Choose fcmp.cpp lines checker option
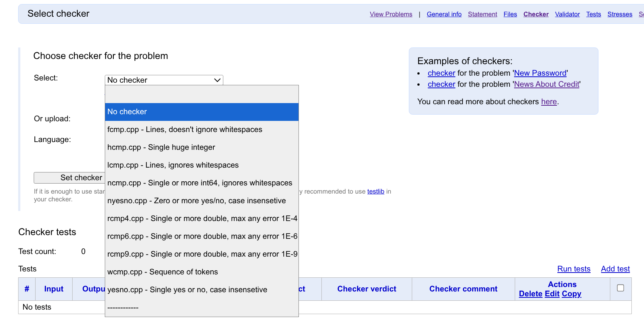 pyautogui.click(x=184, y=129)
